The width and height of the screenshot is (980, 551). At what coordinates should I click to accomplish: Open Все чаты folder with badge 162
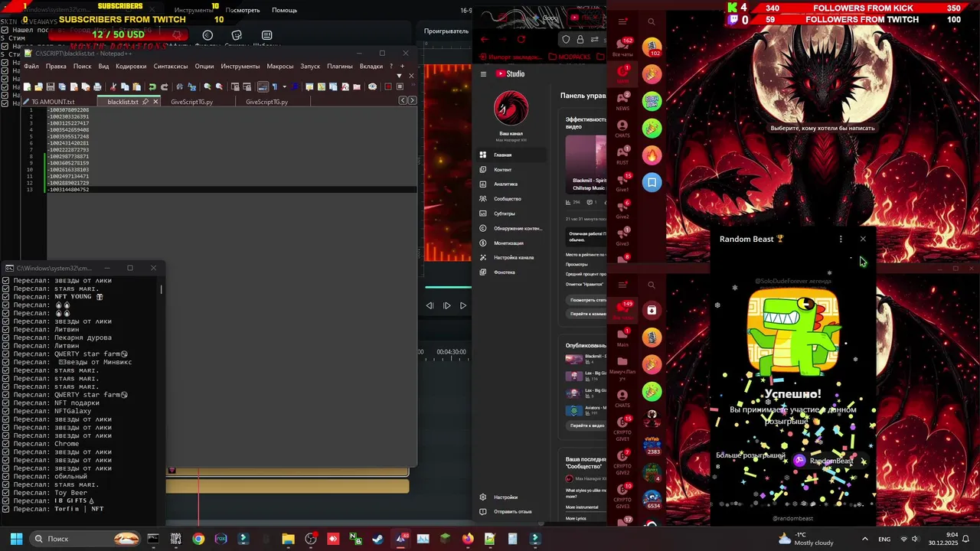622,47
